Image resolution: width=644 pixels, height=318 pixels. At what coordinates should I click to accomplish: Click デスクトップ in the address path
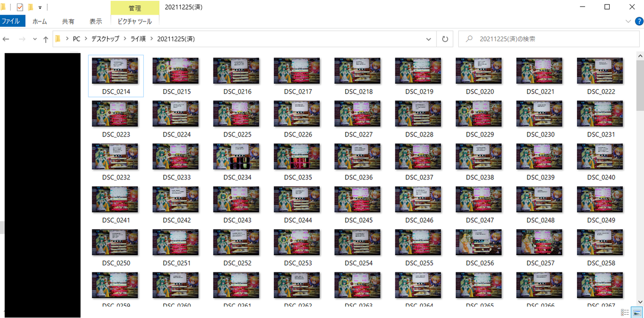point(105,39)
